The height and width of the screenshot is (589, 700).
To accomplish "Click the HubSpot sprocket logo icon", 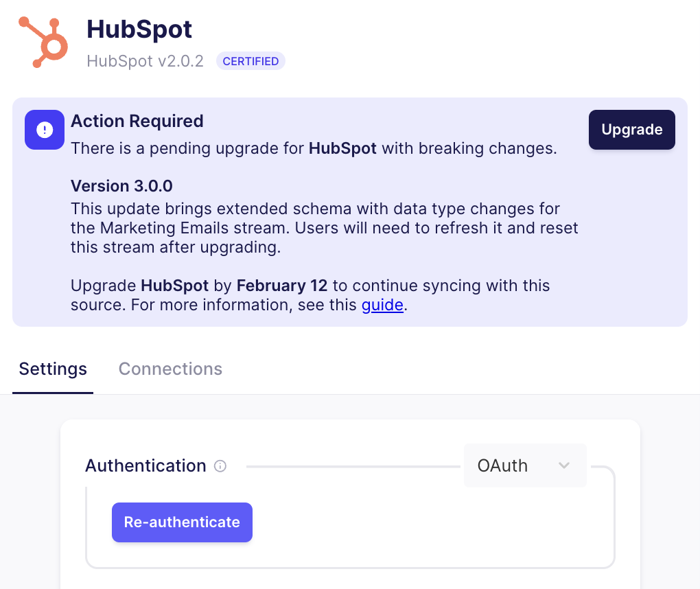I will 44,42.
